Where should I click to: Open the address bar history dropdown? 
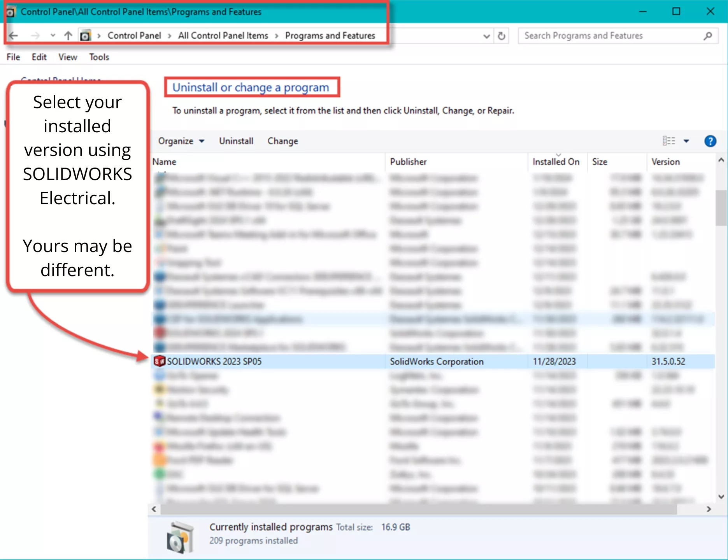[486, 36]
